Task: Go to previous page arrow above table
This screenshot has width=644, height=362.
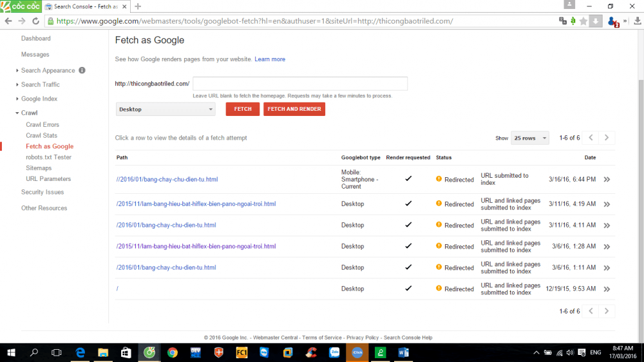Action: tap(591, 138)
